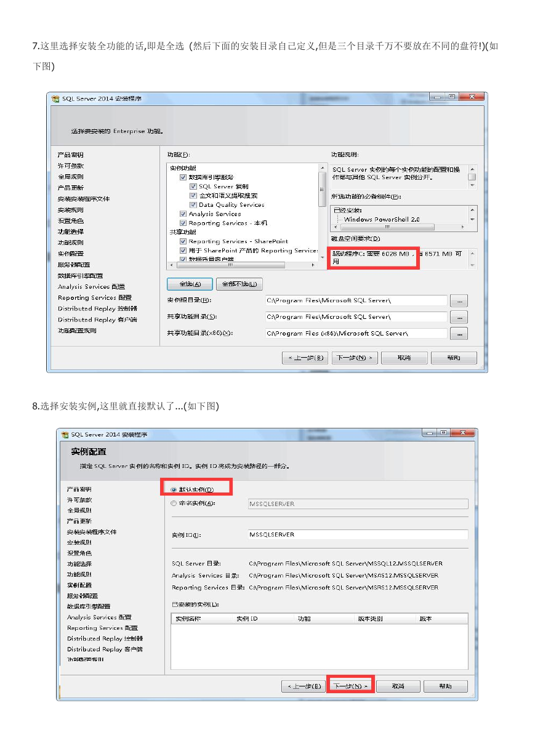The image size is (535, 756).
Task: Click the SQL Server 目录 path ending MSSQL12.MSSQLSERVER
Action: pos(345,563)
